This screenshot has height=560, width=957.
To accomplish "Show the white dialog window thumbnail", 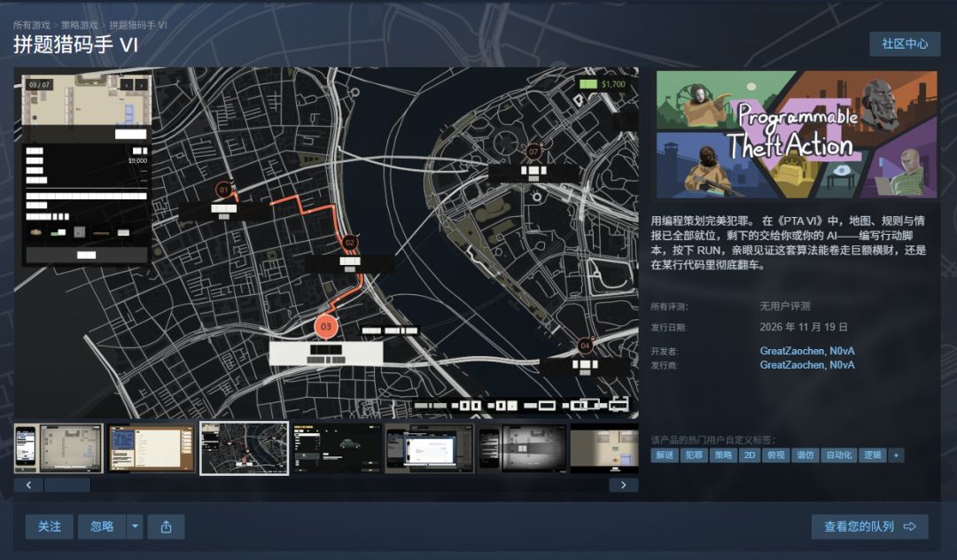I will pyautogui.click(x=430, y=448).
